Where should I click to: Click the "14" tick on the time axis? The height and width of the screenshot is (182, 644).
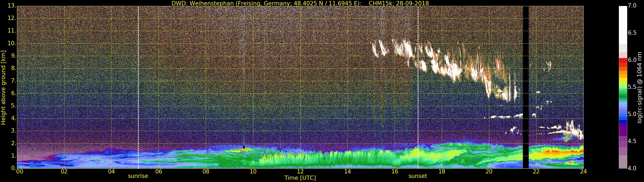pos(348,171)
